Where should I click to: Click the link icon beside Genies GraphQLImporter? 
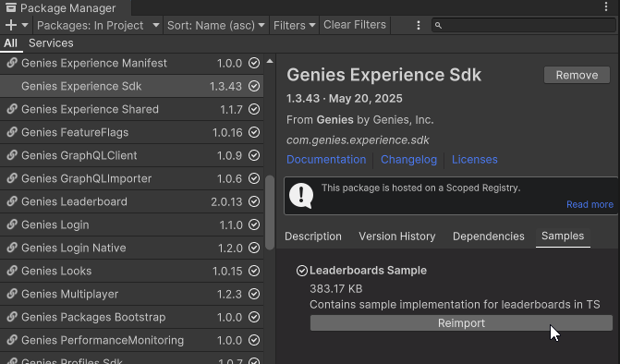[x=12, y=178]
